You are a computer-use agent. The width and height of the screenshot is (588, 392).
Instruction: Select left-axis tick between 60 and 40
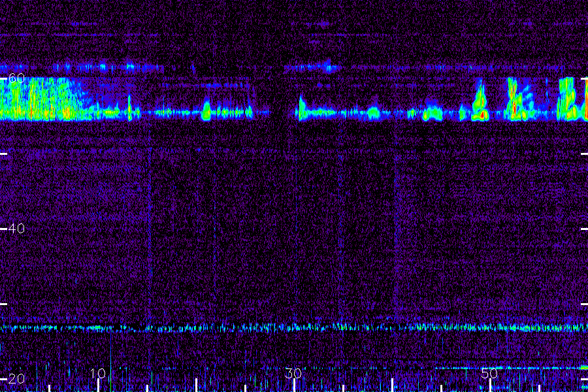[3, 154]
